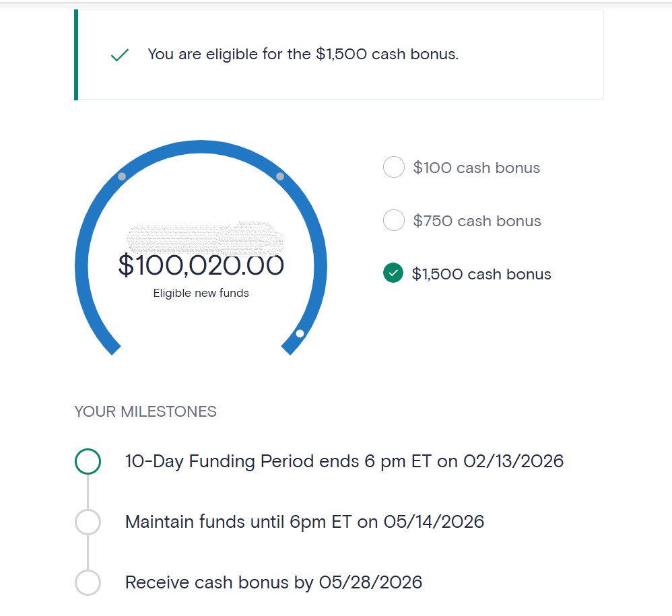Select the $750 cash bonus radio circle
This screenshot has height=616, width=672.
pyautogui.click(x=393, y=220)
